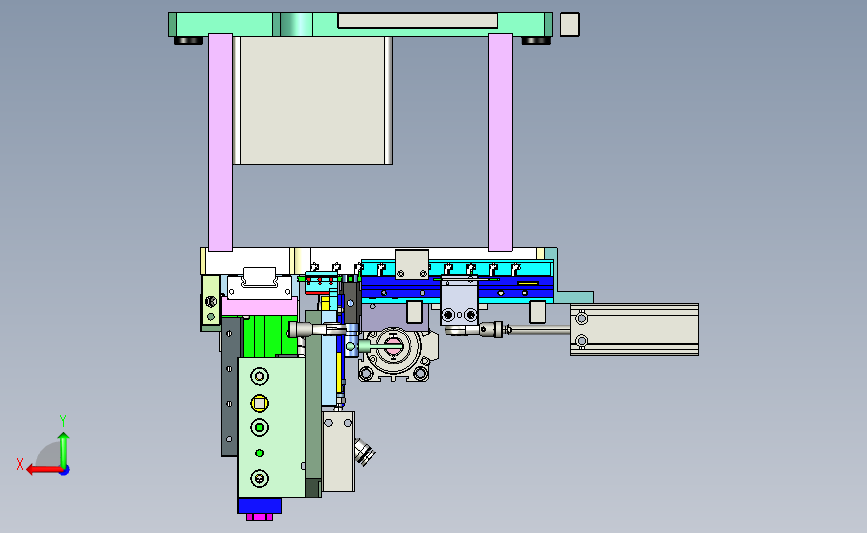The image size is (867, 533).
Task: Select the round rotary actuator flange
Action: point(394,347)
